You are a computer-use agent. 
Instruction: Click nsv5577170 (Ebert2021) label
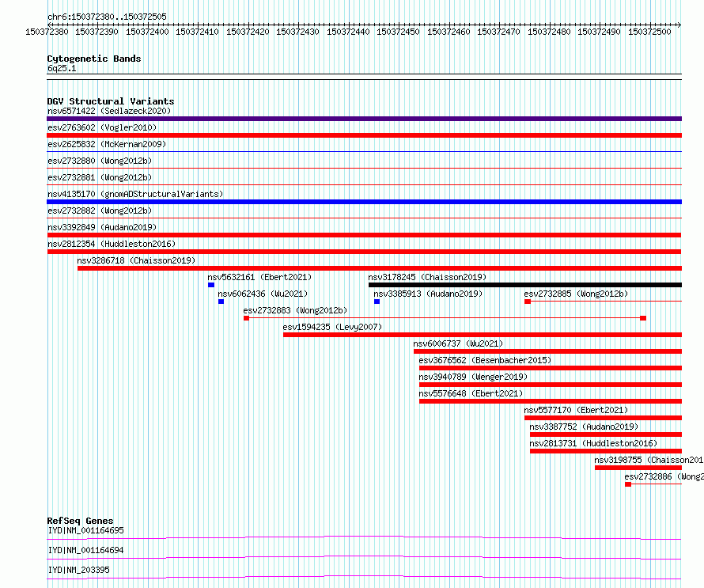(576, 410)
